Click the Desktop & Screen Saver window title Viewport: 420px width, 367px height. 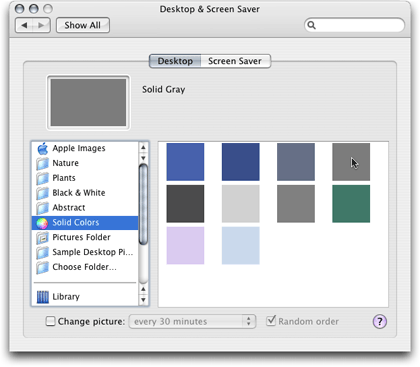210,9
